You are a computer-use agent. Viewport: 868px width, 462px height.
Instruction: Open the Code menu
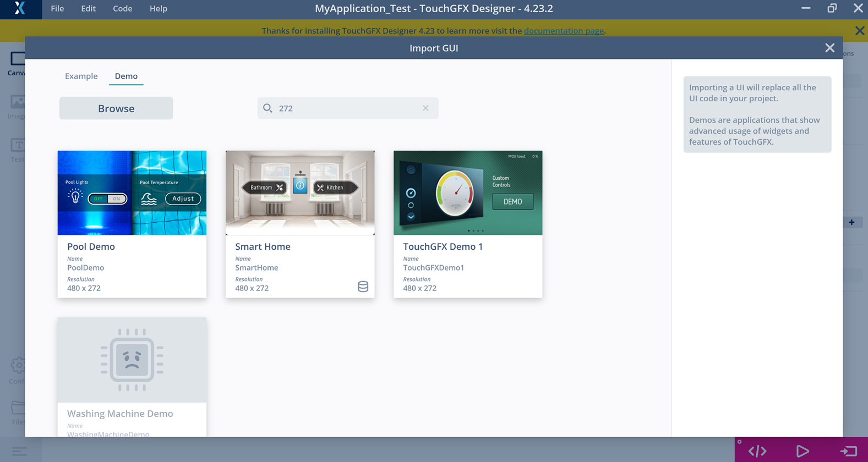(x=122, y=8)
